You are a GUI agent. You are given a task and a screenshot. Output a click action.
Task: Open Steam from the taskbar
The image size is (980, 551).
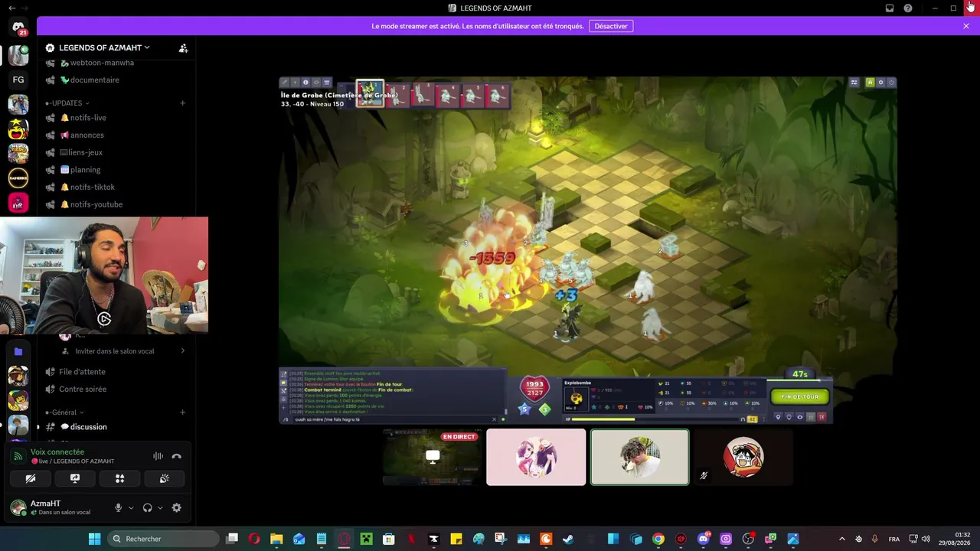(x=568, y=539)
